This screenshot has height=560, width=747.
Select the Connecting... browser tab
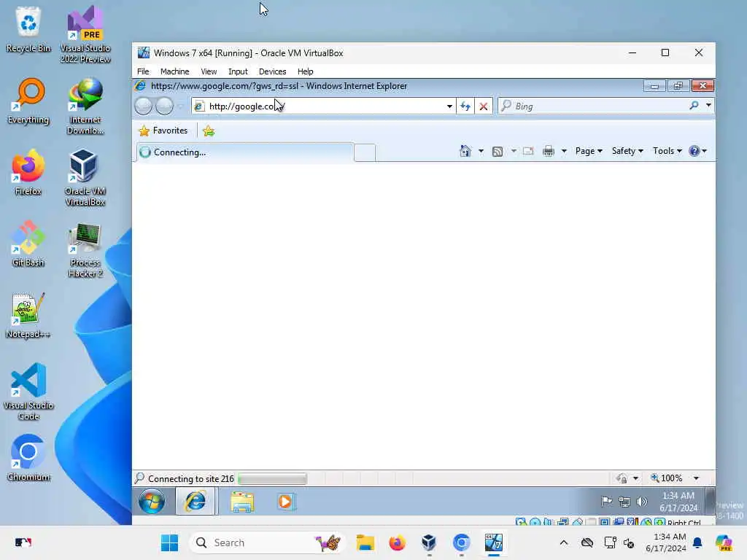[245, 152]
